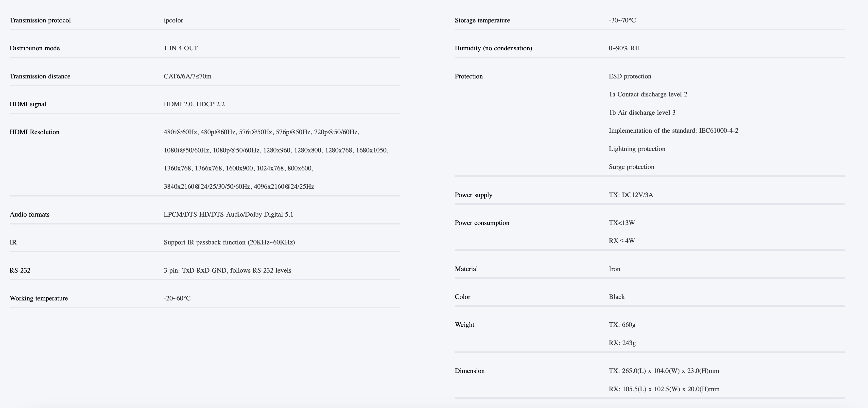Click the RS-232 3 pin description

tap(227, 270)
